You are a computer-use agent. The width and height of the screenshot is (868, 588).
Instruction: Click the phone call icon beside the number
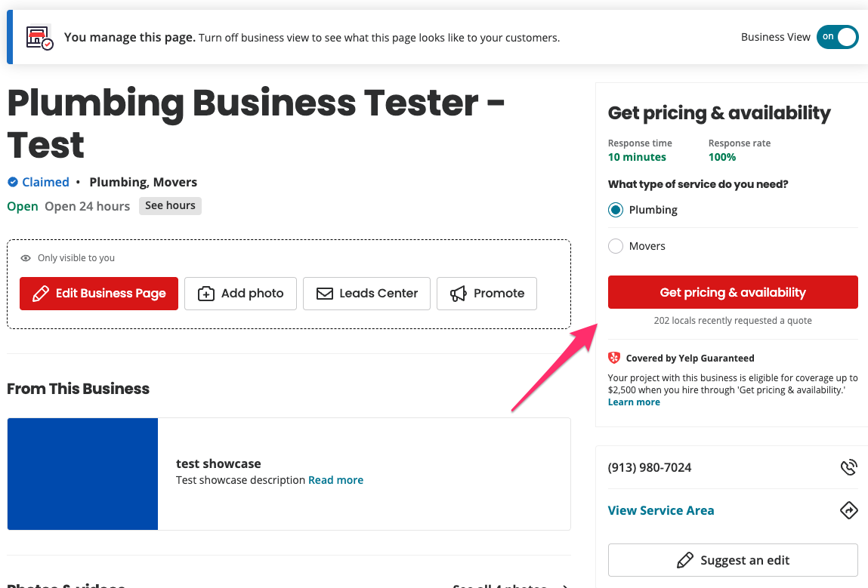point(848,467)
